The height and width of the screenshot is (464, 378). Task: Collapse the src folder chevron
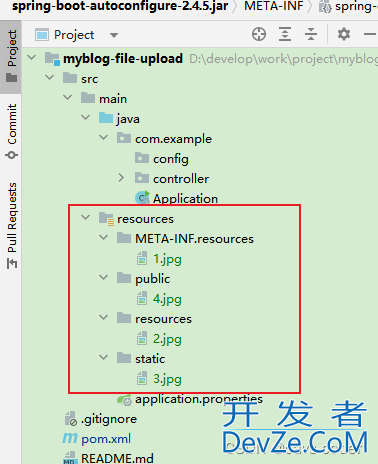tap(50, 78)
